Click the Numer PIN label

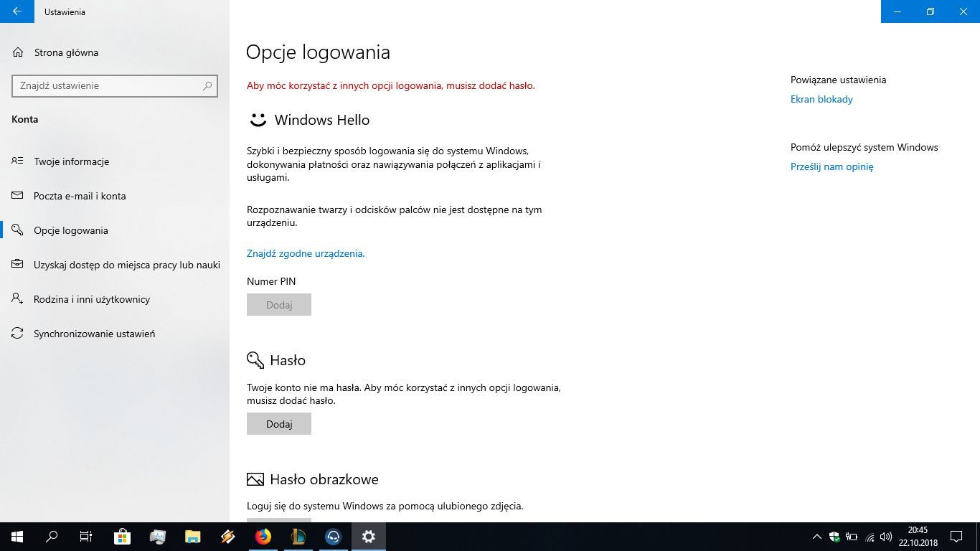(x=271, y=281)
